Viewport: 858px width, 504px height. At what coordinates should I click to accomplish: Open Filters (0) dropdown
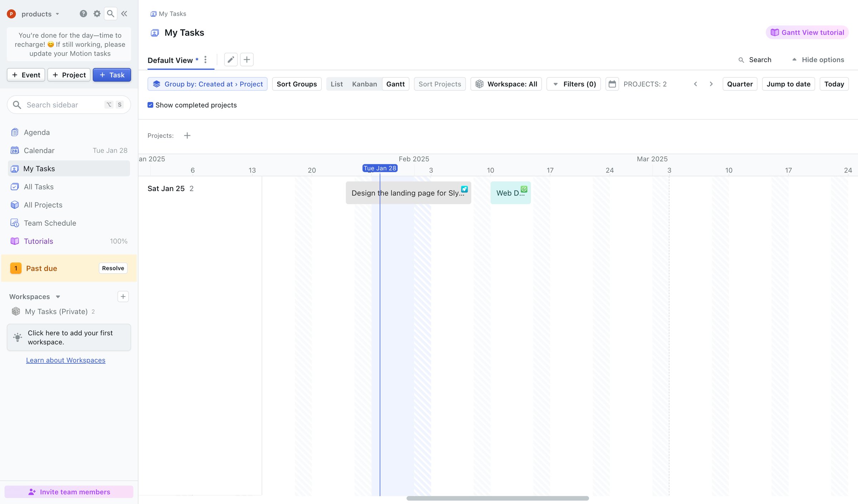pos(573,84)
